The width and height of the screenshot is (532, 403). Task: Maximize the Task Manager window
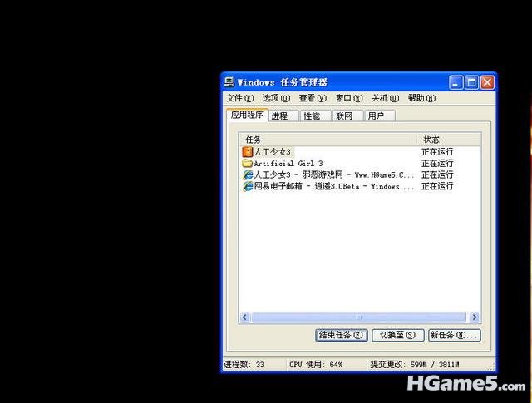point(471,82)
